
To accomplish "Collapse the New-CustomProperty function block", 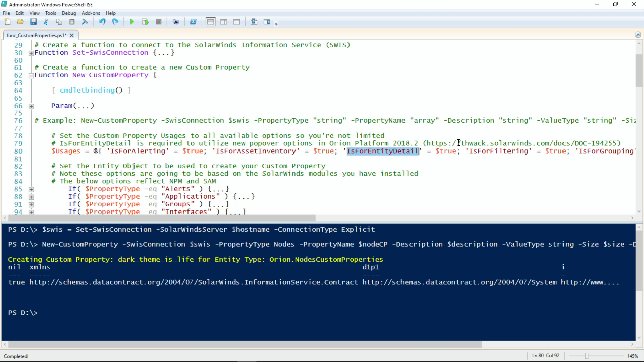I will [x=31, y=76].
